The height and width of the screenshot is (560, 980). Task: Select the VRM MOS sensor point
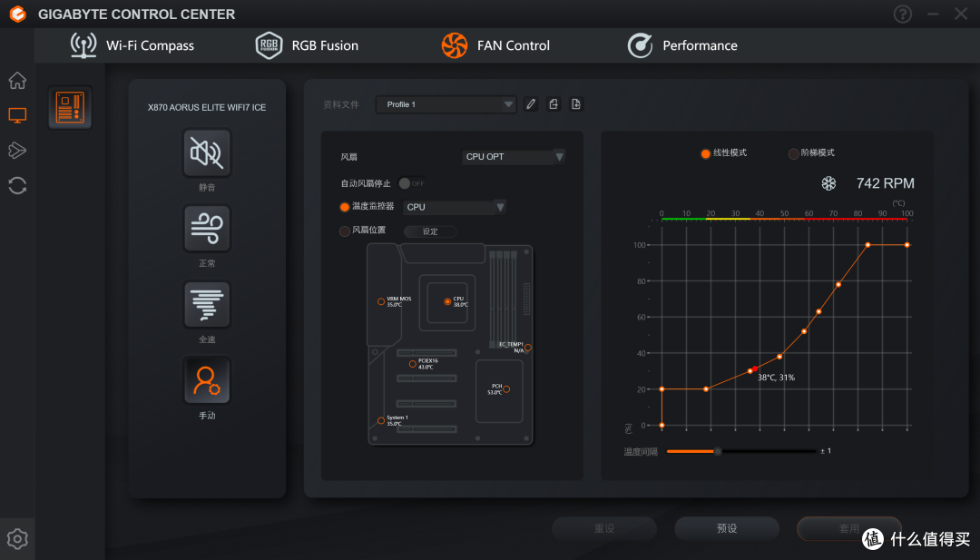point(381,302)
